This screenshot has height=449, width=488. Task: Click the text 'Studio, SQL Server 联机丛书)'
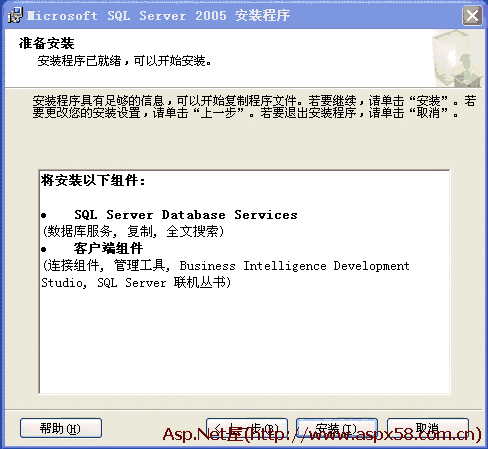pos(136,283)
